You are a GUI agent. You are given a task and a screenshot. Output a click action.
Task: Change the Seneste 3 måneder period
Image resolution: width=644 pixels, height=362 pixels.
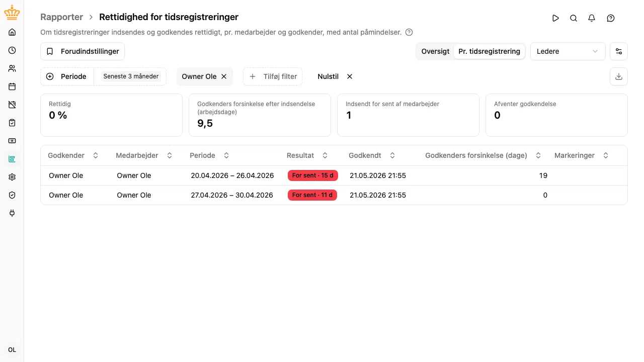[x=131, y=76]
